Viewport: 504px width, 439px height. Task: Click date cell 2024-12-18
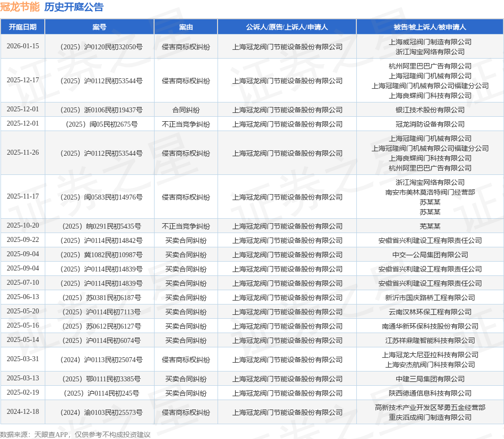[x=23, y=411]
